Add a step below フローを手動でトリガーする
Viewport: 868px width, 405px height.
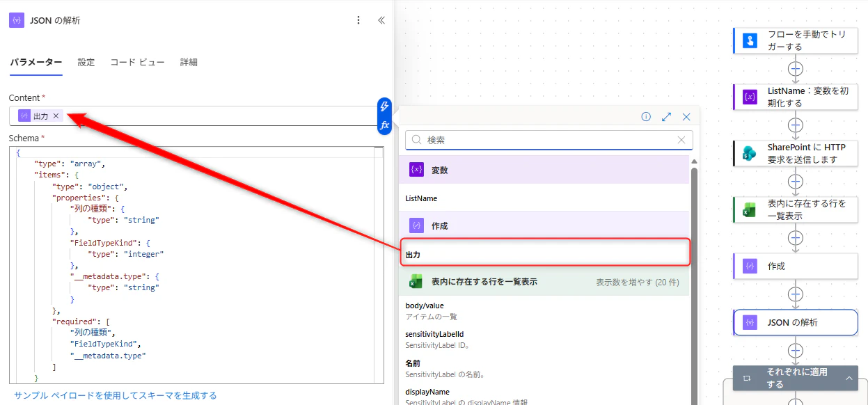point(795,69)
